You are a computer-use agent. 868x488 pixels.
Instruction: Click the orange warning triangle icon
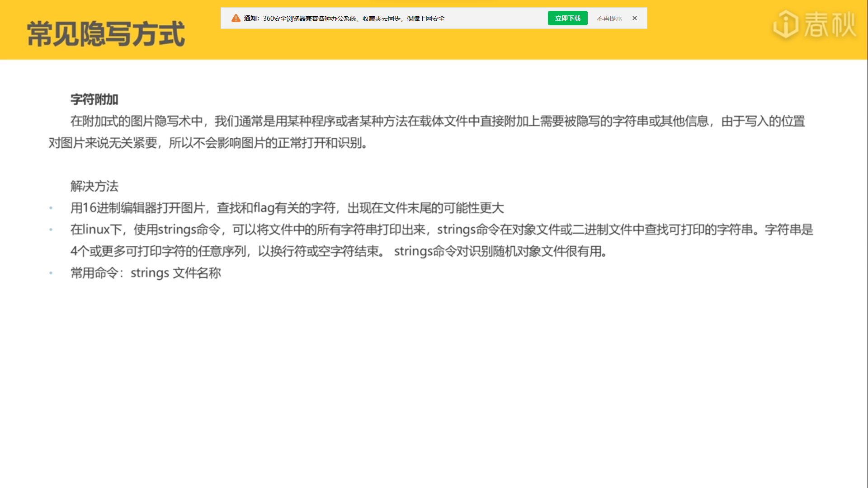[236, 19]
